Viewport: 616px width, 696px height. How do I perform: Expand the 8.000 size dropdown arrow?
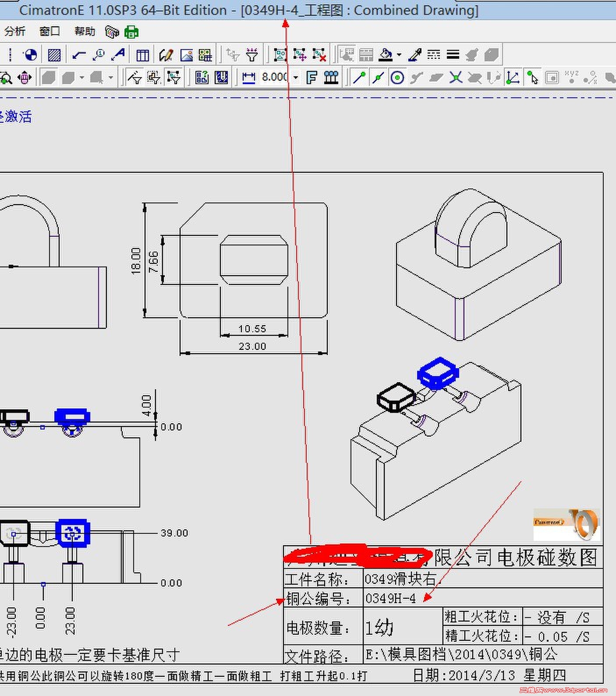(x=296, y=78)
